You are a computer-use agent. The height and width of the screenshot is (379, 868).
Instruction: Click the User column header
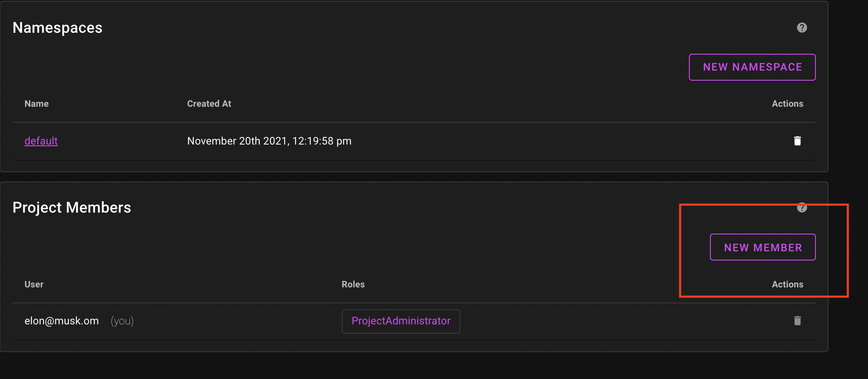click(x=34, y=284)
